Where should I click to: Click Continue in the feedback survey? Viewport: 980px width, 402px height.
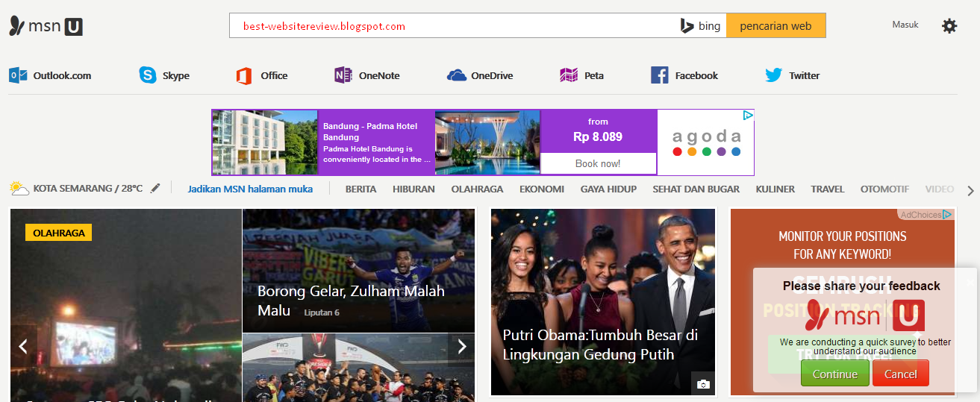835,374
